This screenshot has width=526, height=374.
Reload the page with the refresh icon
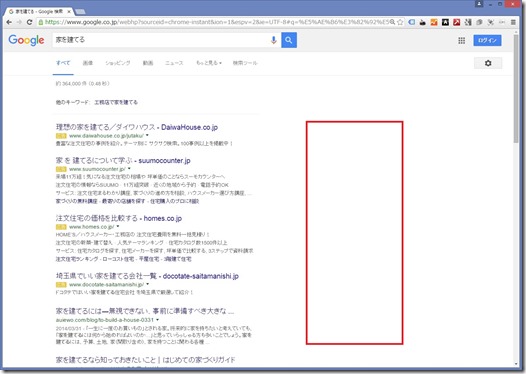point(30,22)
